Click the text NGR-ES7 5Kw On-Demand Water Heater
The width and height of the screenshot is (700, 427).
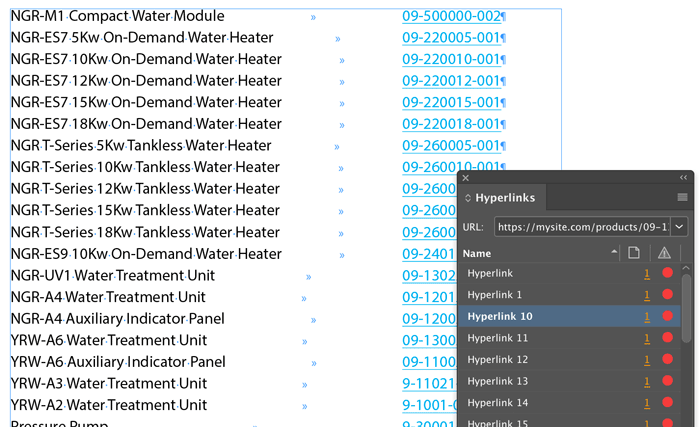tap(142, 38)
